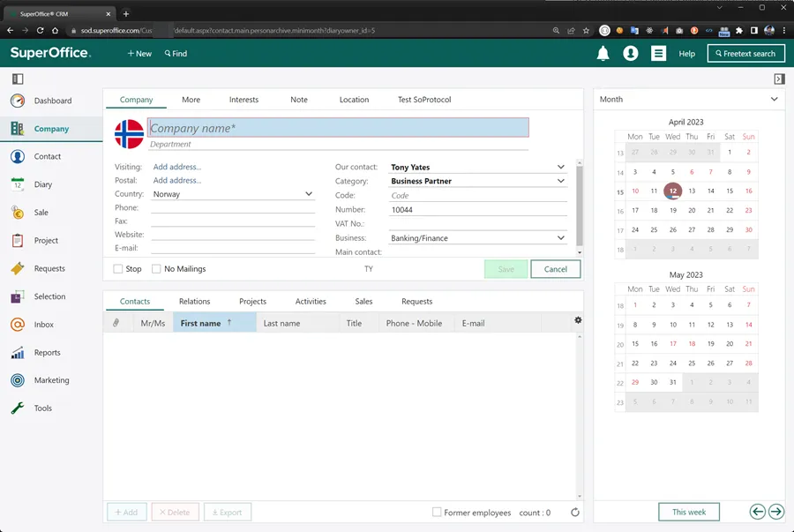Switch to the Interests tab

(243, 100)
